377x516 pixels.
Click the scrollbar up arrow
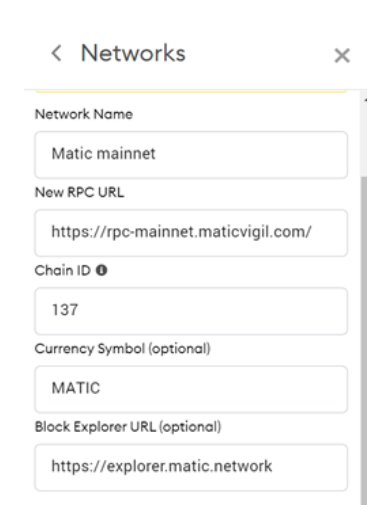(x=365, y=100)
